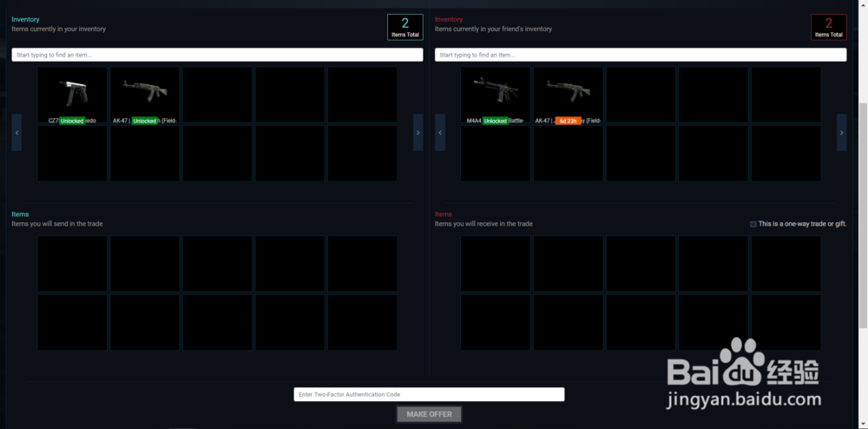Focus the your-inventory item search field
868x429 pixels.
pyautogui.click(x=217, y=55)
